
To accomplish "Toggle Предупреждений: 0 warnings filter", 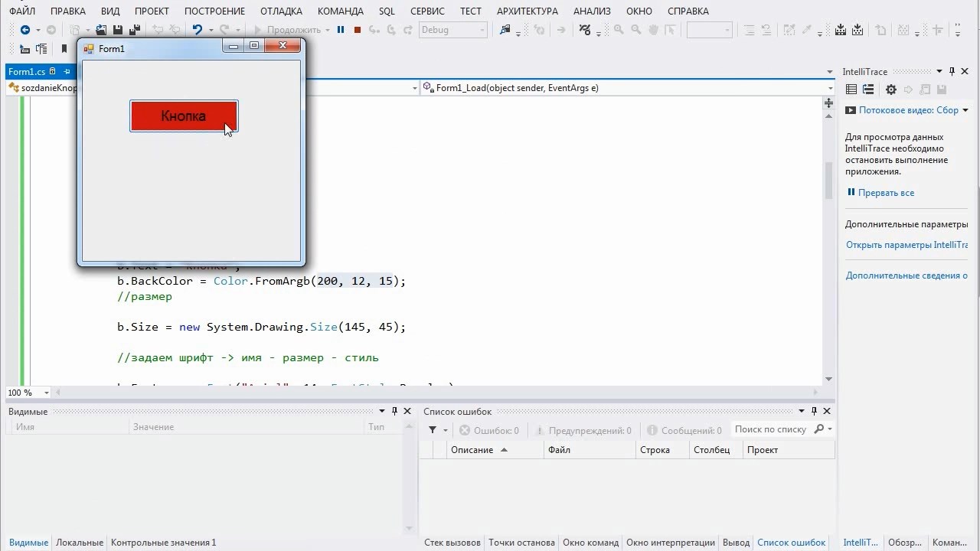I will pos(583,431).
